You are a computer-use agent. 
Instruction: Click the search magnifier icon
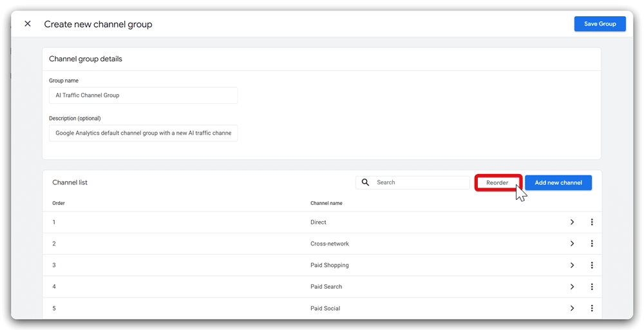pos(365,182)
